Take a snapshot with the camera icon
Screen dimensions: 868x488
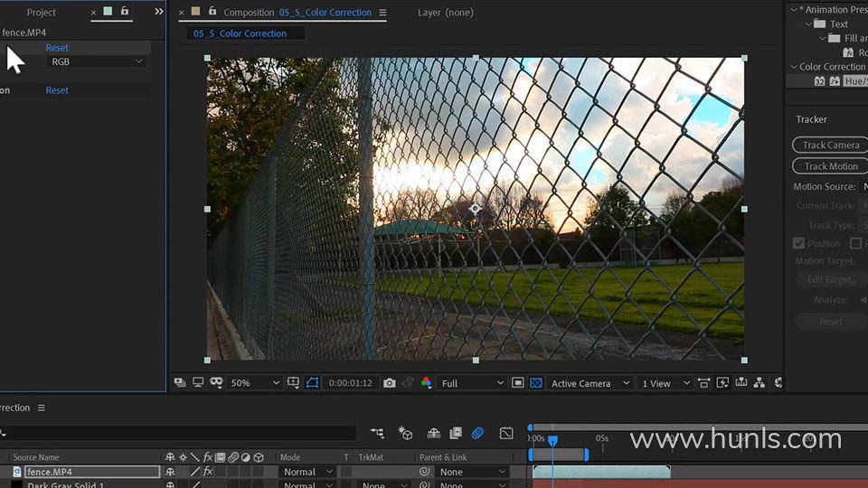pos(389,383)
